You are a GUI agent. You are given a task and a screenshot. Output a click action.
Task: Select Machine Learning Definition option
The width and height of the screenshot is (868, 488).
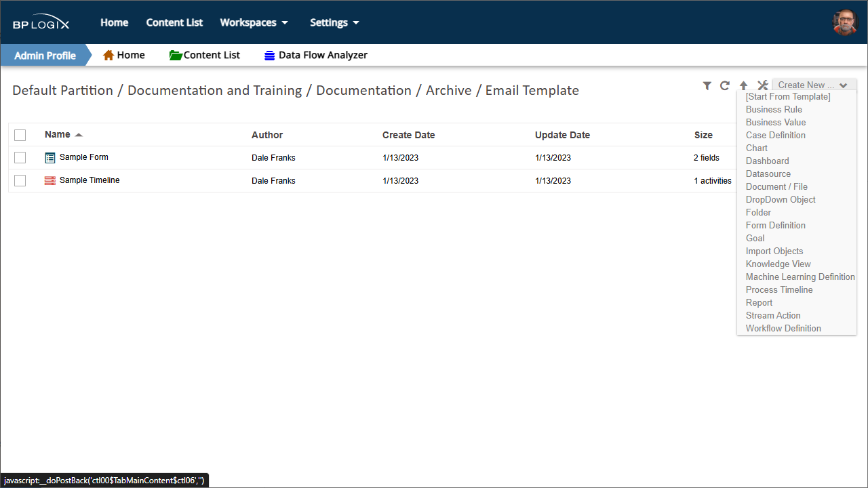(x=800, y=277)
